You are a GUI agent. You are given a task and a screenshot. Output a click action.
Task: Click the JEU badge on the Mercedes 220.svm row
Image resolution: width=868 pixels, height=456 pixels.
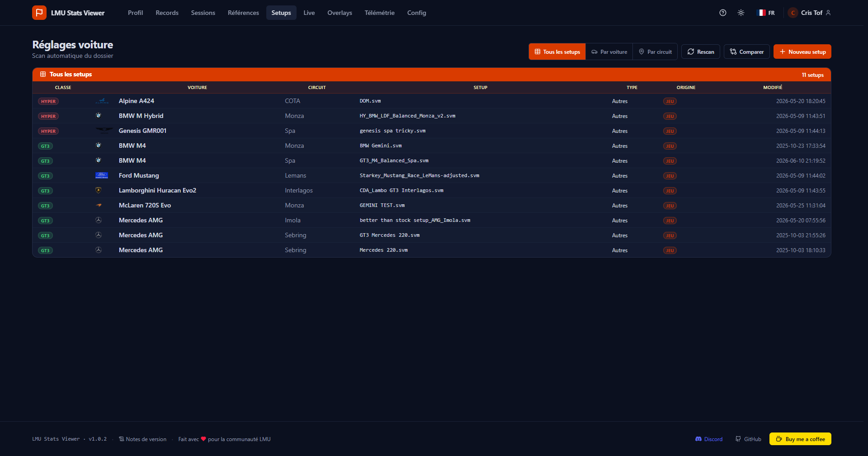pyautogui.click(x=670, y=250)
